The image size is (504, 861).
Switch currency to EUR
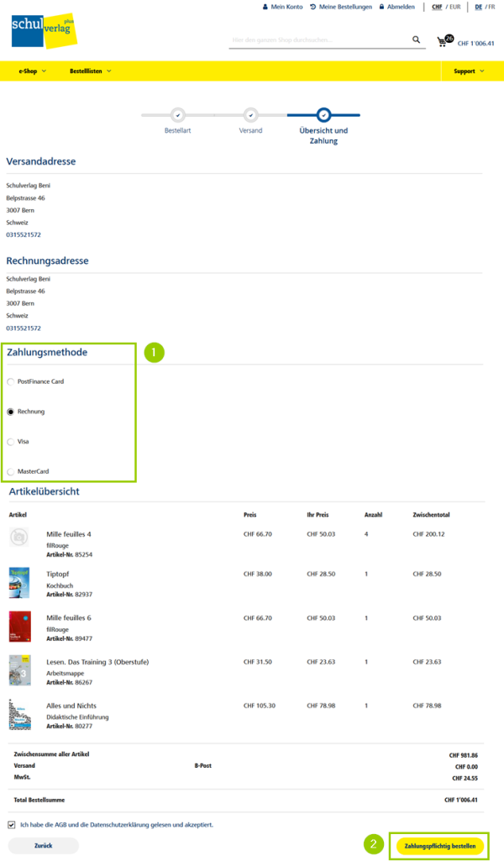[x=455, y=7]
